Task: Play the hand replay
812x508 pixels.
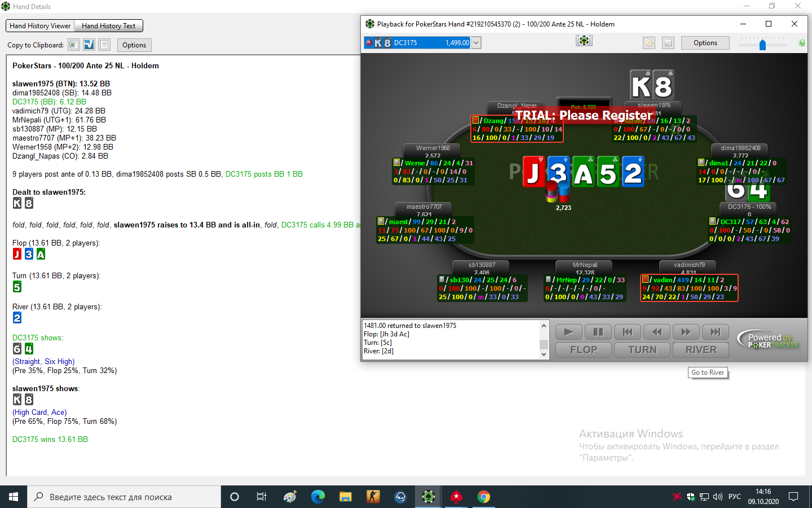Action: (568, 332)
